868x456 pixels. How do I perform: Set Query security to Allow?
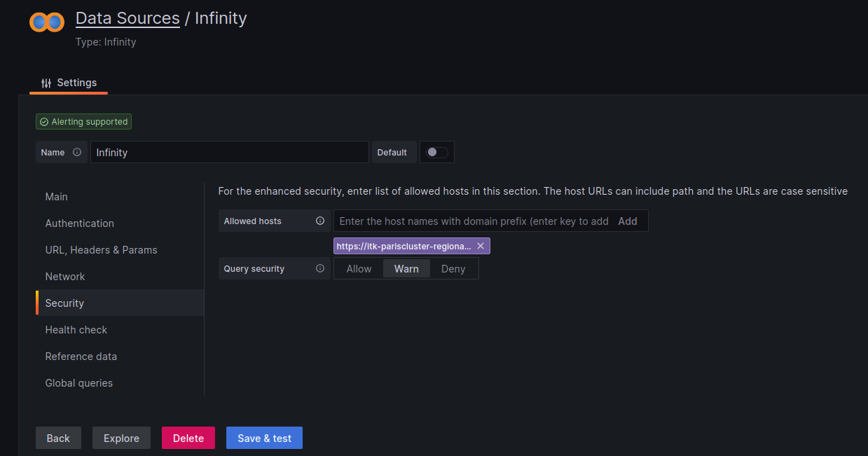(x=359, y=268)
